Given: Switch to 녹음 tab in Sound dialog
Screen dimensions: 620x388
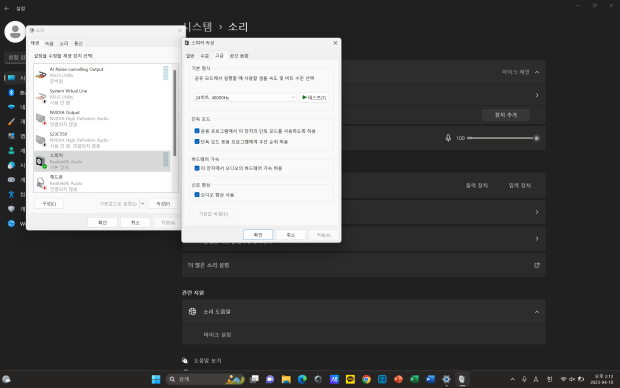Looking at the screenshot, I should (49, 44).
